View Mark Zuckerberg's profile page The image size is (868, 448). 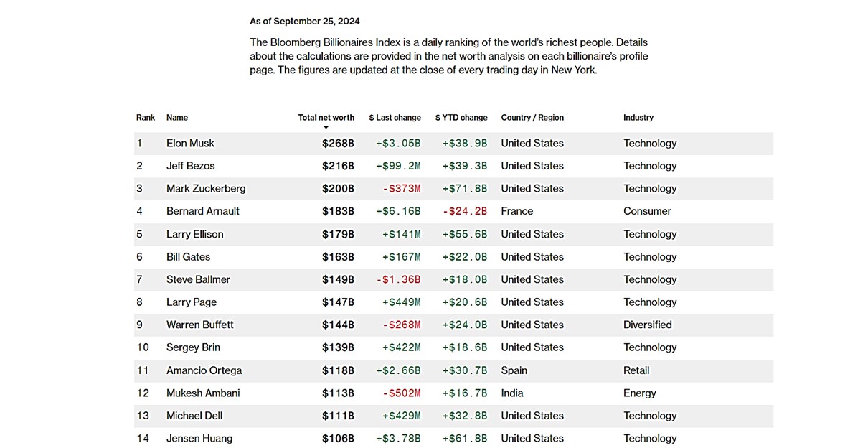(206, 189)
